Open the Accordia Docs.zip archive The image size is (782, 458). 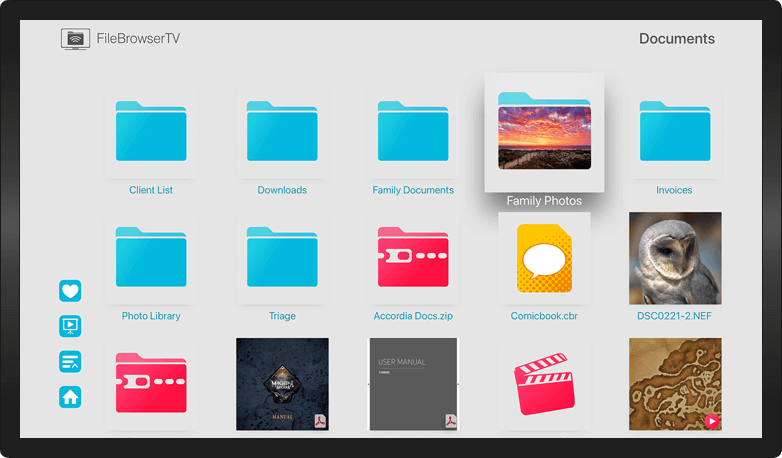coord(413,258)
